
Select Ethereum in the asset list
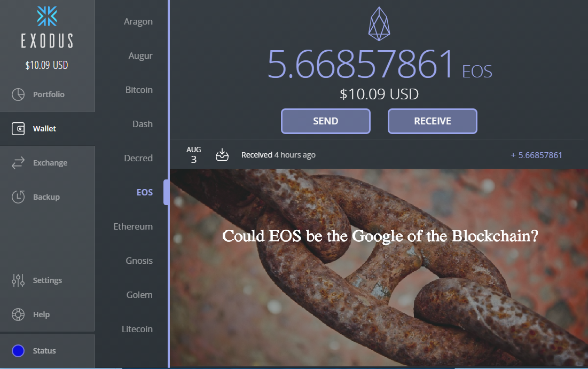133,226
